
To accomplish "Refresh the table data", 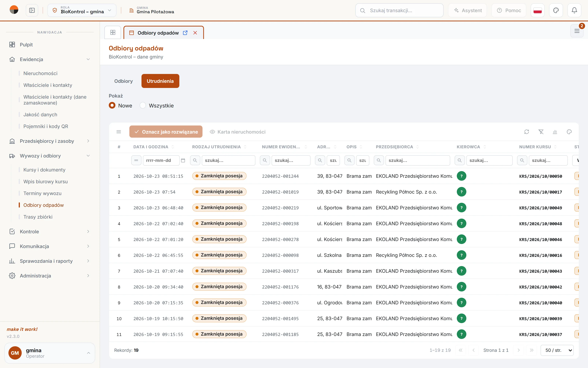I will (526, 132).
